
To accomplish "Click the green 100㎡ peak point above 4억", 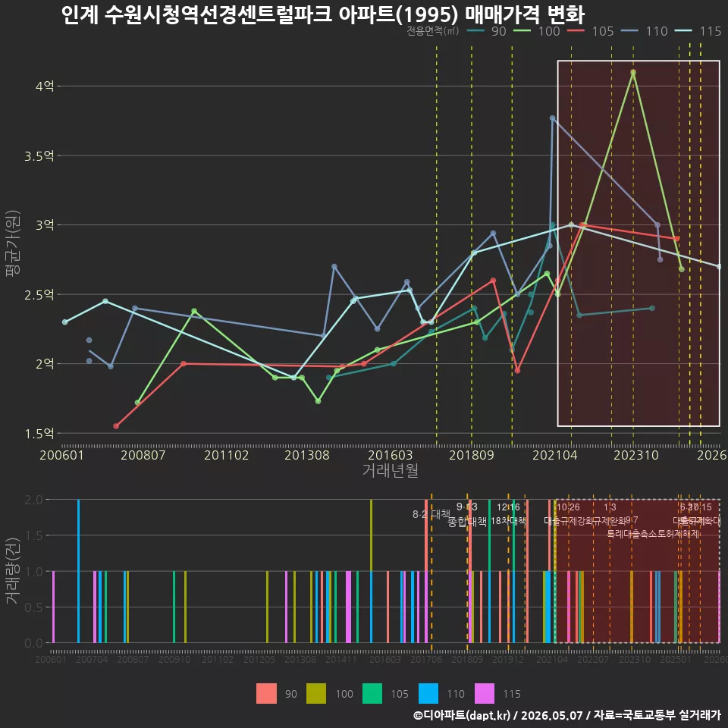I will [633, 73].
